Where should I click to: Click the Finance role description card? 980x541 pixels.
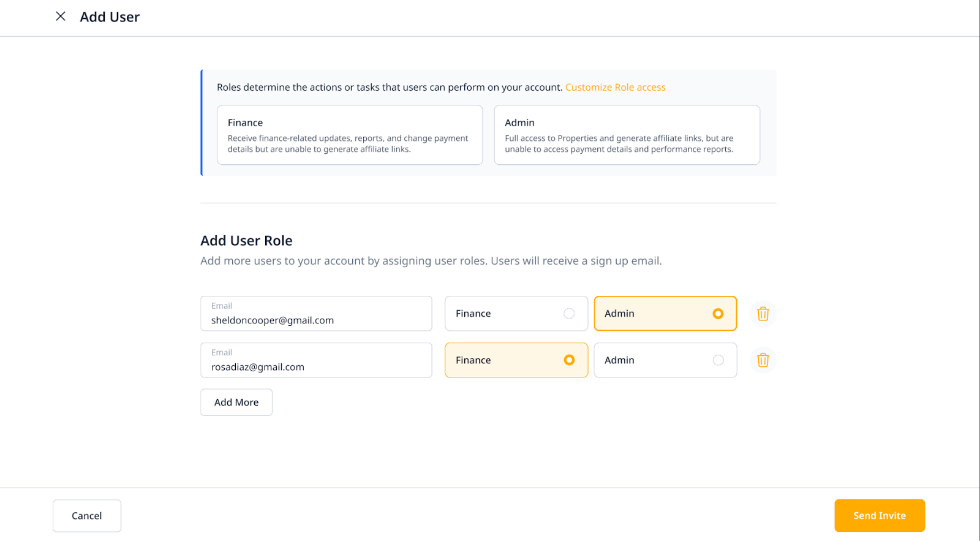pos(350,135)
